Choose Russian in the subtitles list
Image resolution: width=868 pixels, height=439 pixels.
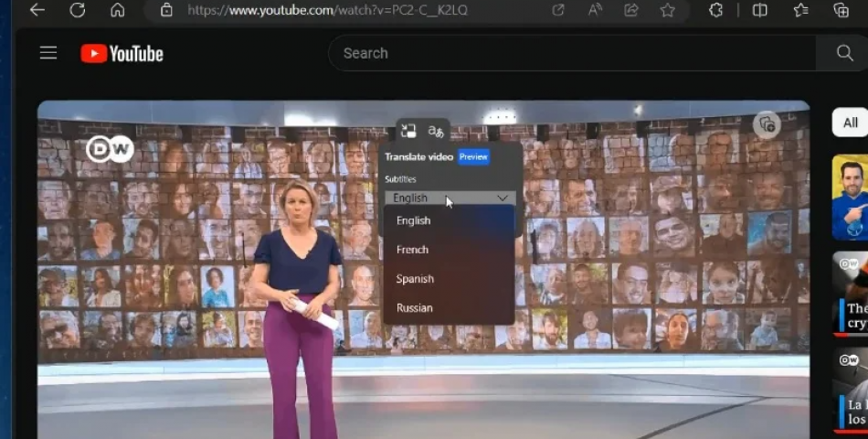pos(449,307)
